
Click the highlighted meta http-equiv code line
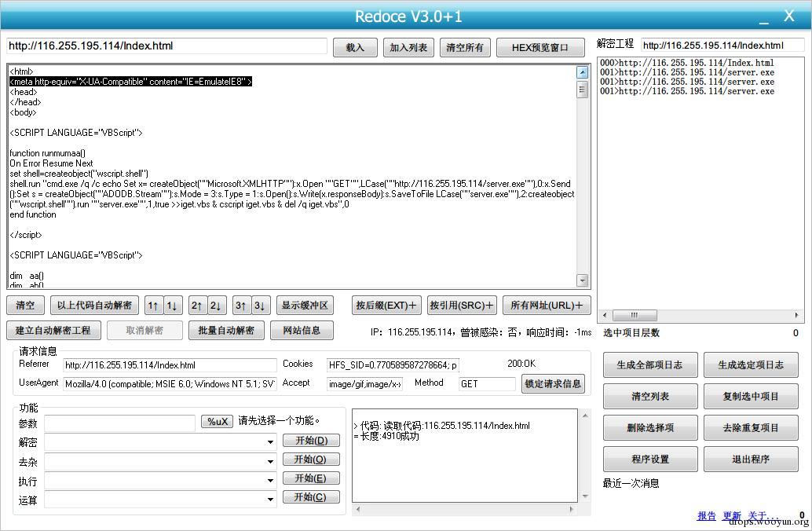tap(130, 82)
